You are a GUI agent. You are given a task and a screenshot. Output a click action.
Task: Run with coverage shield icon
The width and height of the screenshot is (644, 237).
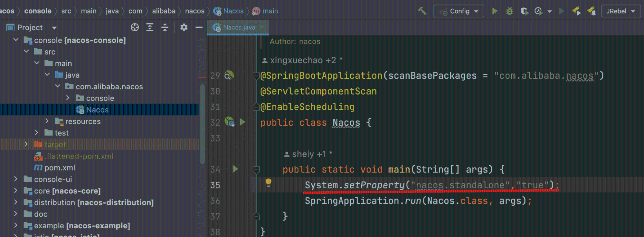[525, 11]
